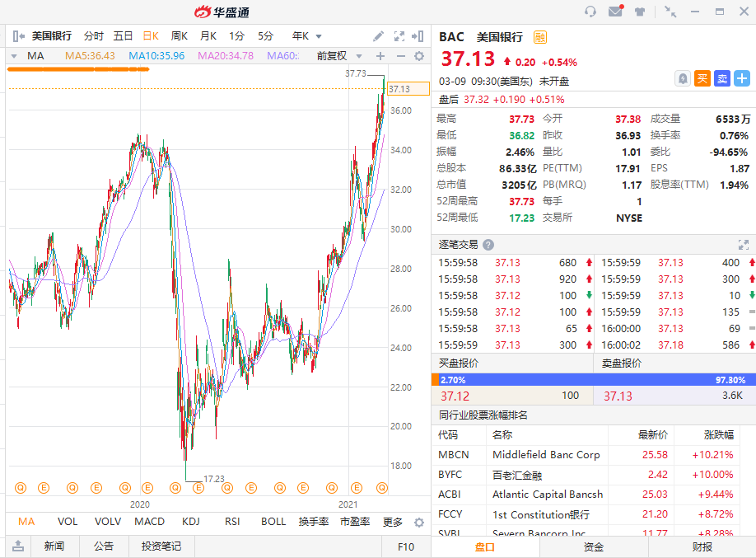
Task: Select the 5分 five-minute chart
Action: [265, 35]
